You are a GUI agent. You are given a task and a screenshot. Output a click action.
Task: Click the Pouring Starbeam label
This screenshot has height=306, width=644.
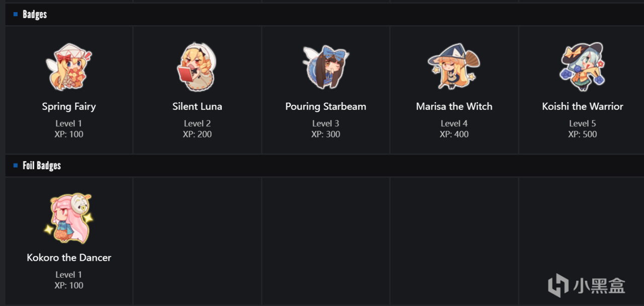tap(326, 106)
